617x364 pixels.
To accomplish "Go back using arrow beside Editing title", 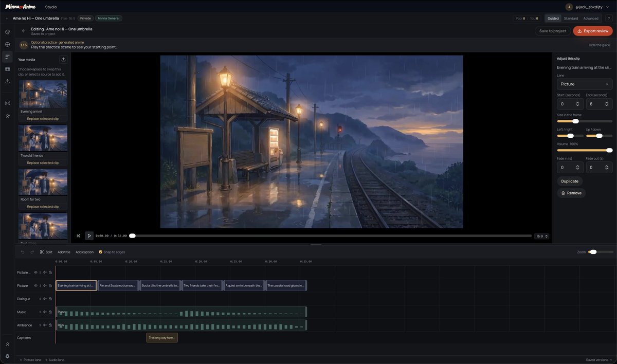I will tap(24, 31).
